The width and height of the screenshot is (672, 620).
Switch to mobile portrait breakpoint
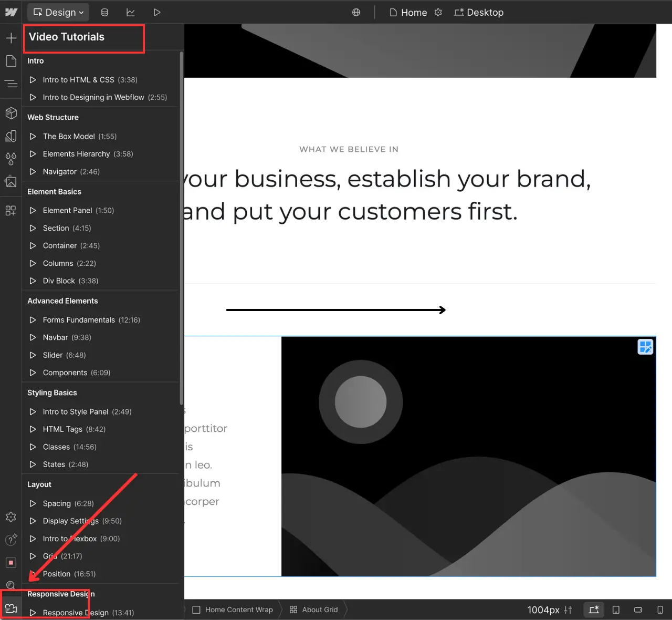point(660,609)
